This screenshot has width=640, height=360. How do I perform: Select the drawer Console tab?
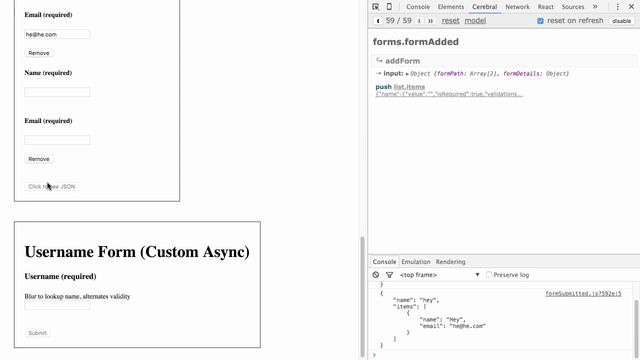(384, 262)
